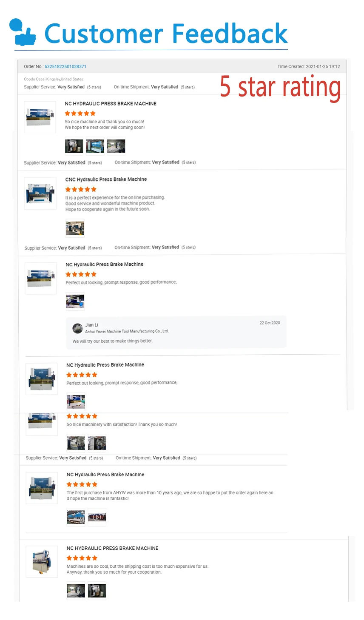
Task: Open CNC Hydraulic Press Brake Machine product title
Action: 106,179
